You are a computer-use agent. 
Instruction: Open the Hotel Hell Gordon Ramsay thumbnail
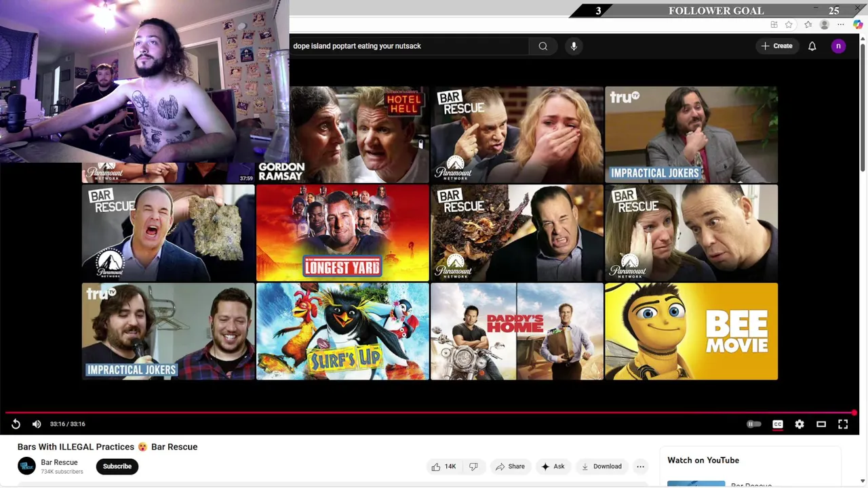[x=359, y=135]
